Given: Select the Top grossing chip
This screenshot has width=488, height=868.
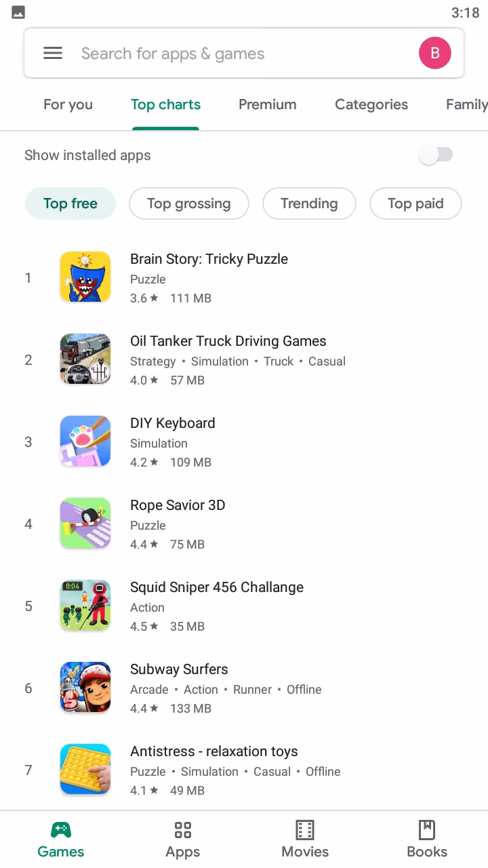Looking at the screenshot, I should [x=188, y=203].
